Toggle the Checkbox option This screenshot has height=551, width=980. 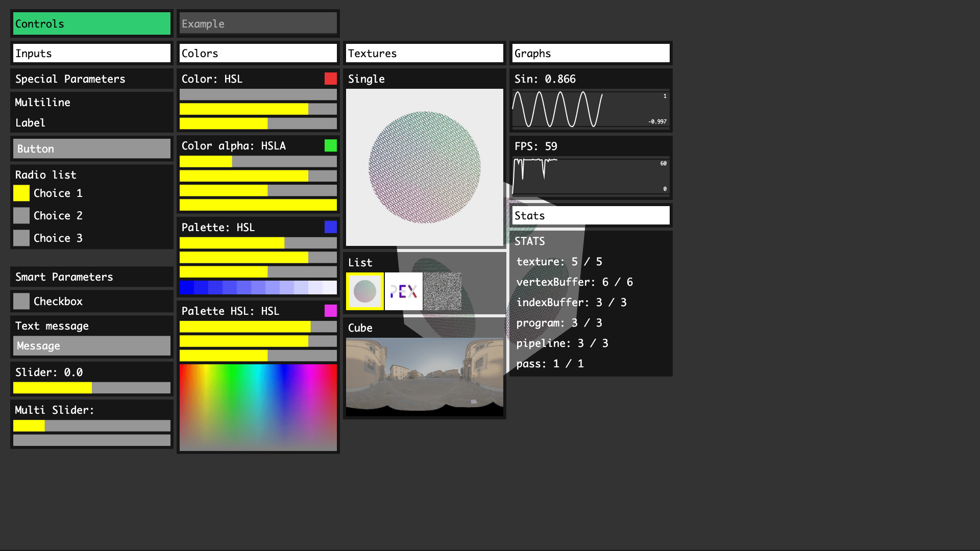click(x=21, y=301)
